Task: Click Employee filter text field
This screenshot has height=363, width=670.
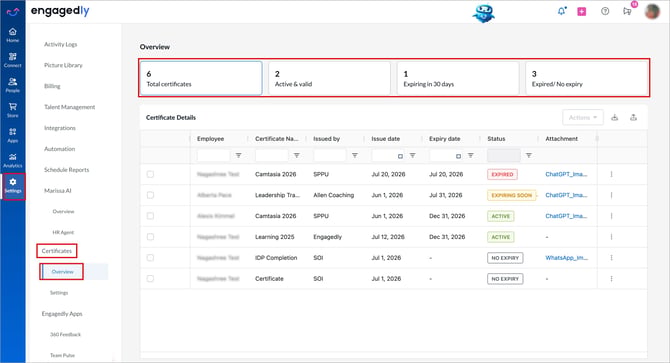Action: tap(213, 155)
